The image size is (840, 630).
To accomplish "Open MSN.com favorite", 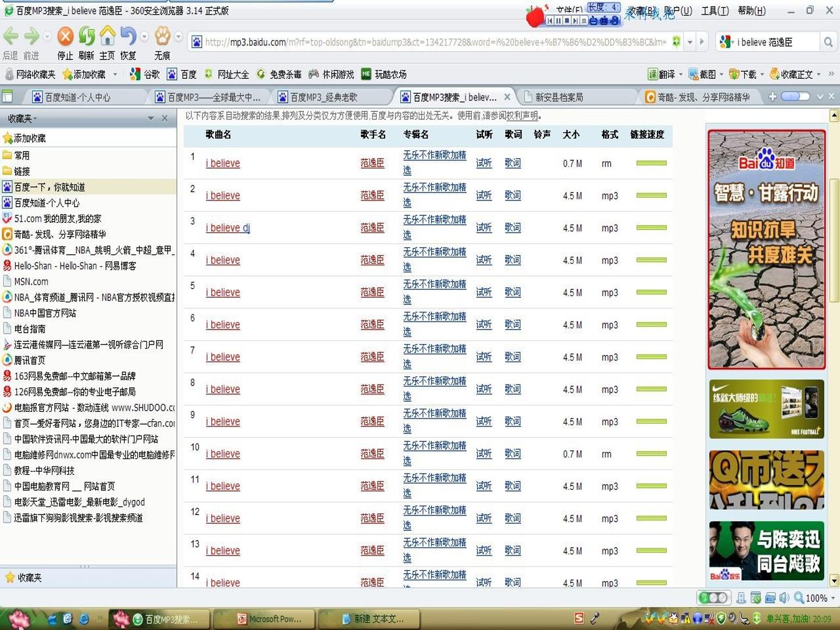I will [x=26, y=281].
